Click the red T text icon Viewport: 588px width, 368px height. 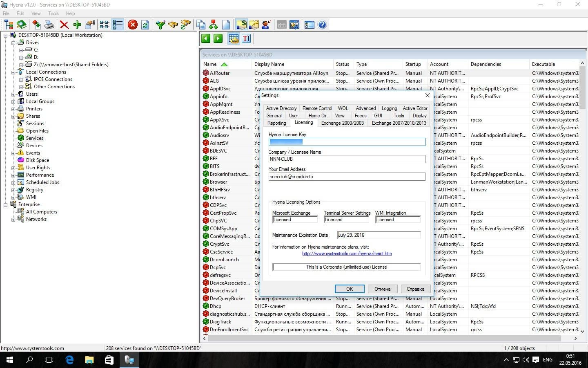246,38
